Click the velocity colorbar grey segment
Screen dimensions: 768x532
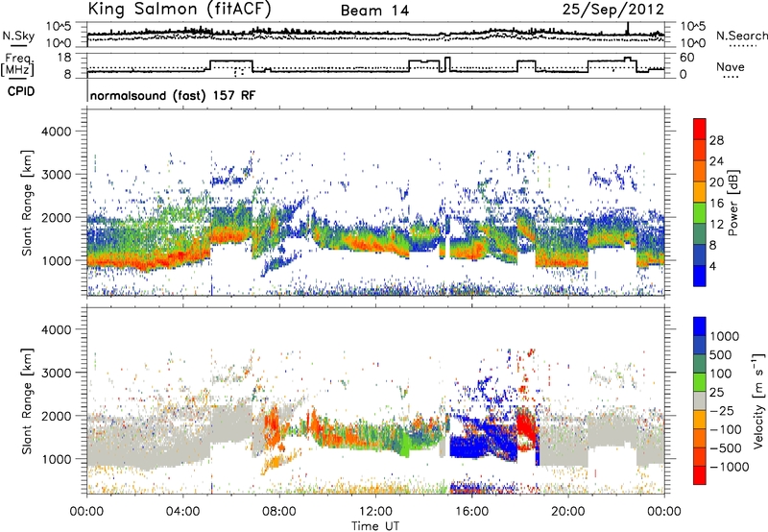700,401
